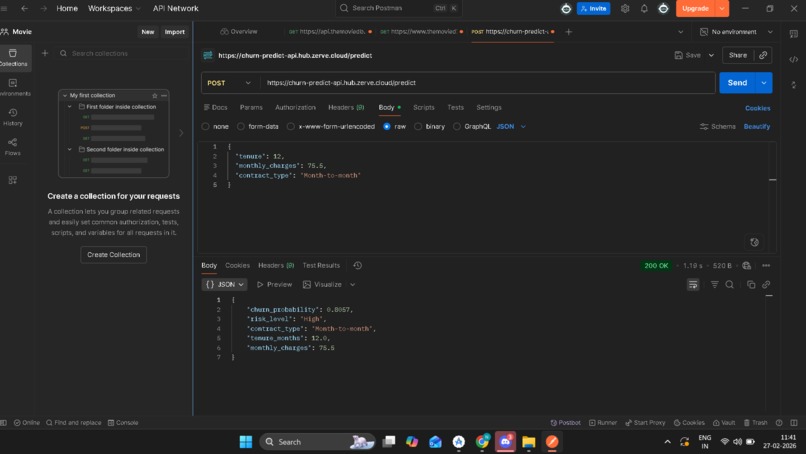Select the x-www-form-urlencoded radio
Image resolution: width=806 pixels, height=454 pixels.
(x=291, y=126)
